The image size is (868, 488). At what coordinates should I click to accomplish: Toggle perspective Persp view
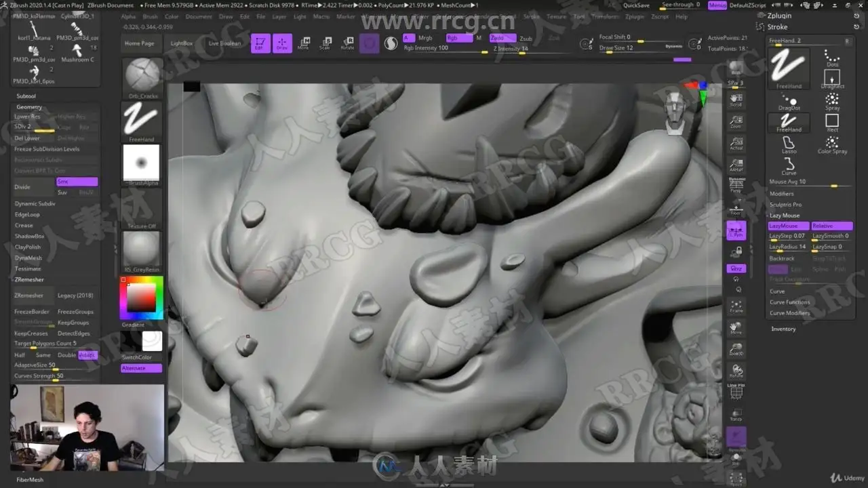[736, 186]
